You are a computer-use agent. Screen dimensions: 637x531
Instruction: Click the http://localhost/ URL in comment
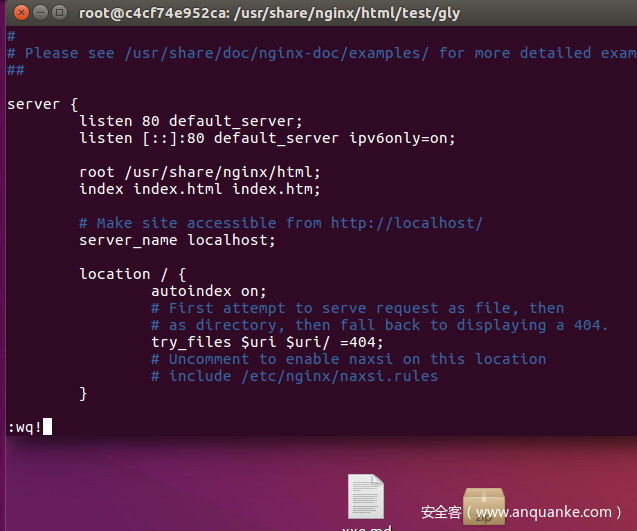click(x=406, y=223)
